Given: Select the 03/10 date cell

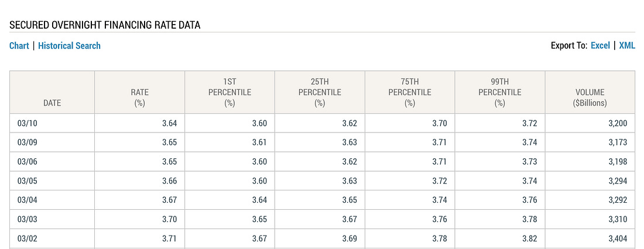Looking at the screenshot, I should [52, 123].
